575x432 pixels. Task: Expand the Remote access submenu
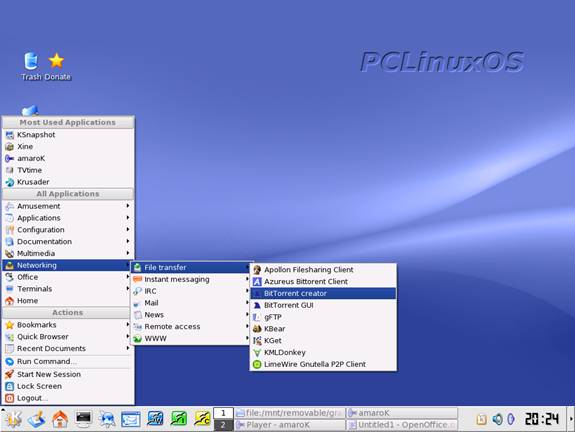[191, 326]
